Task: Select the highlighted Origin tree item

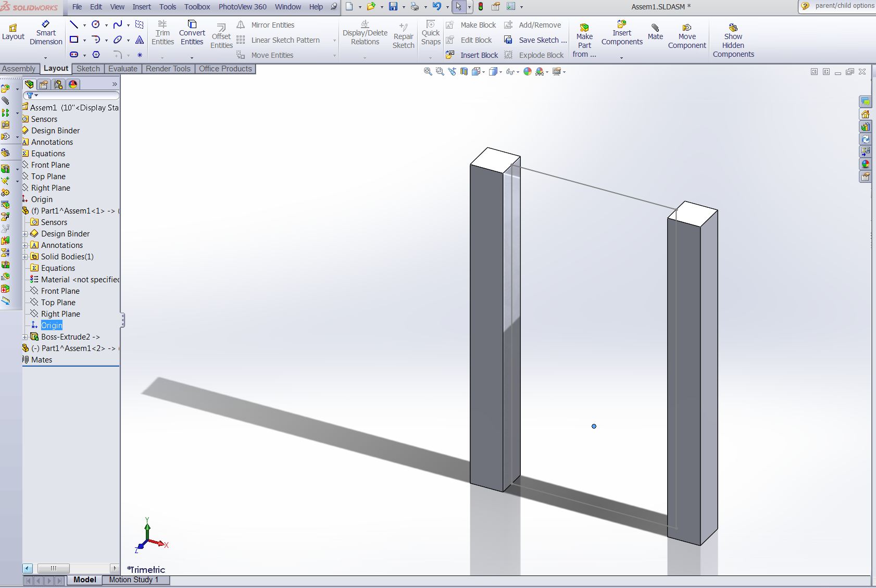Action: pyautogui.click(x=52, y=326)
